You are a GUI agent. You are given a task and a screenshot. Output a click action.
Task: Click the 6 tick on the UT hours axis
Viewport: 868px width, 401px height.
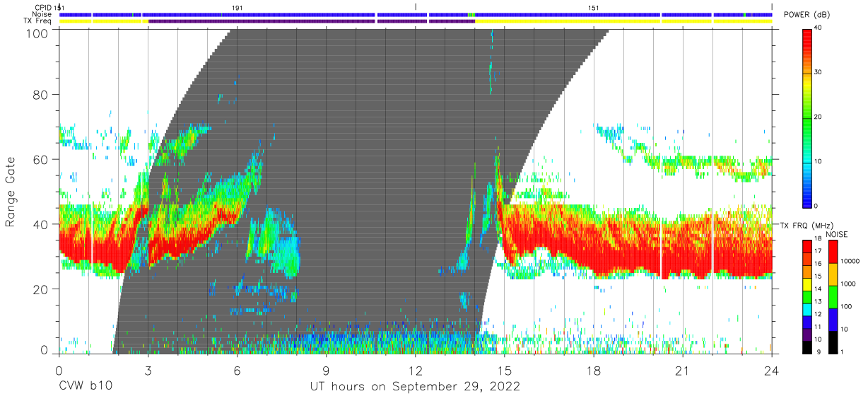[237, 370]
